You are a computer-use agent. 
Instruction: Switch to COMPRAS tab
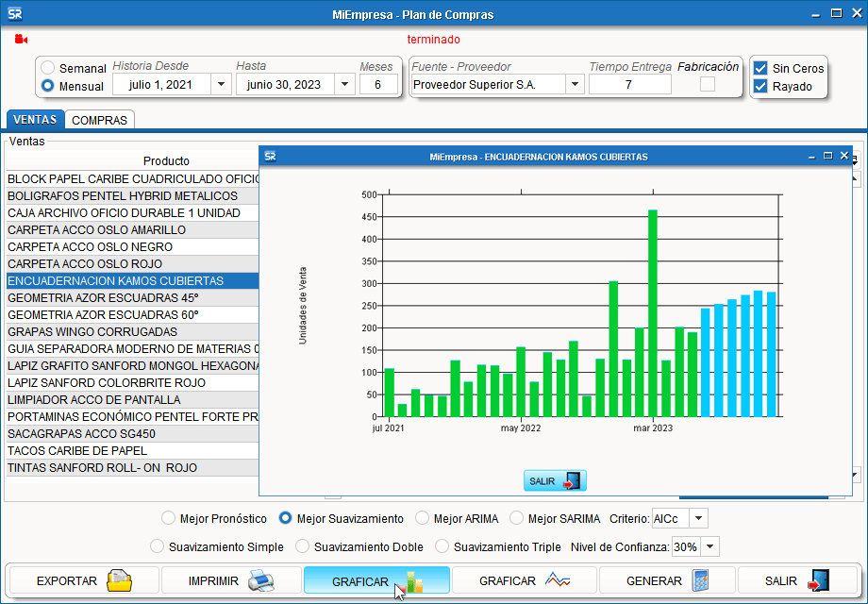pos(100,120)
